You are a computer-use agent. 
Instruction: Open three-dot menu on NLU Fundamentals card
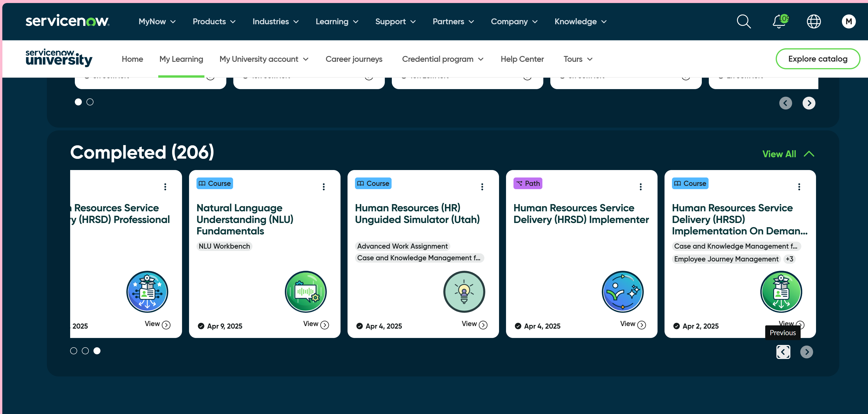(324, 187)
